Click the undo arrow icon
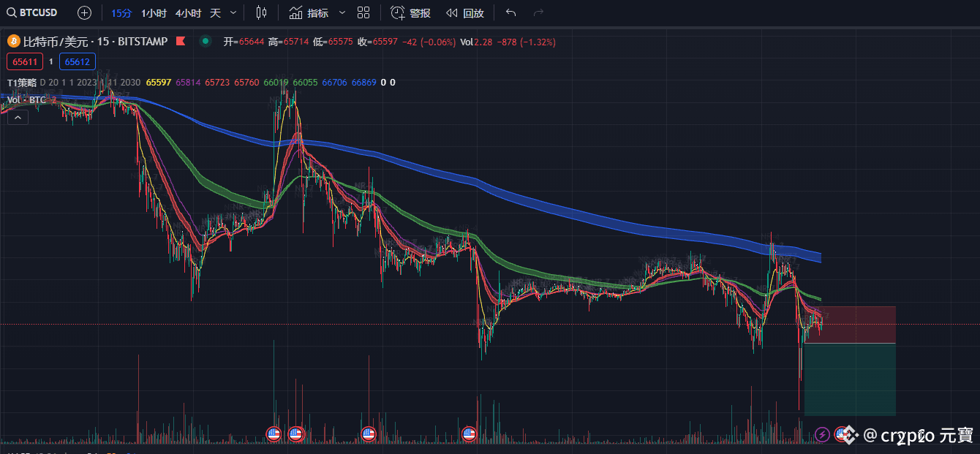980x454 pixels. (510, 12)
